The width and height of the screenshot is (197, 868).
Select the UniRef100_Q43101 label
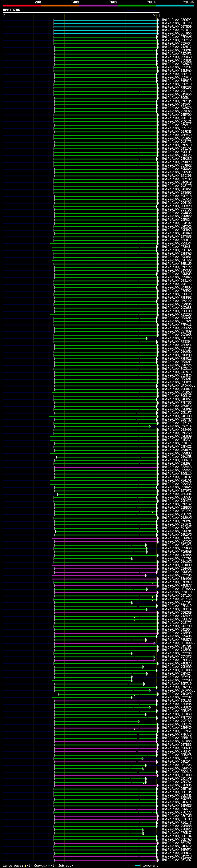coord(177,149)
